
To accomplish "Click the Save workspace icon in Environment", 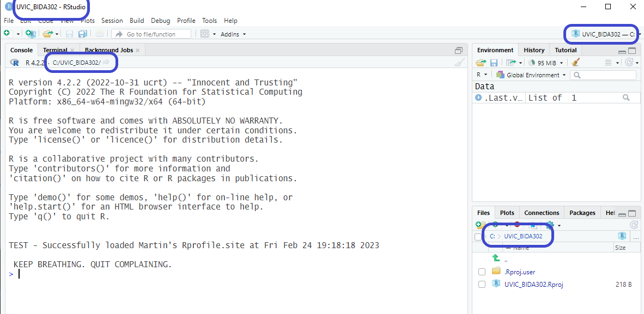I will 494,63.
